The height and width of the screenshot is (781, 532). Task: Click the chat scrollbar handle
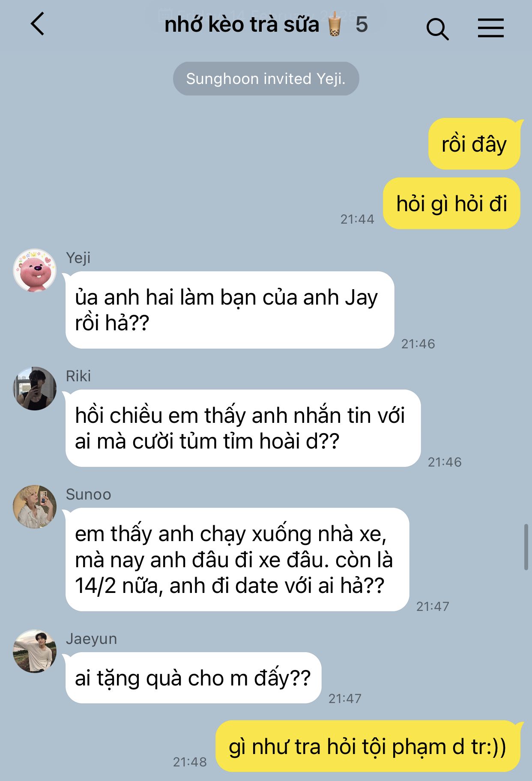pos(526,547)
